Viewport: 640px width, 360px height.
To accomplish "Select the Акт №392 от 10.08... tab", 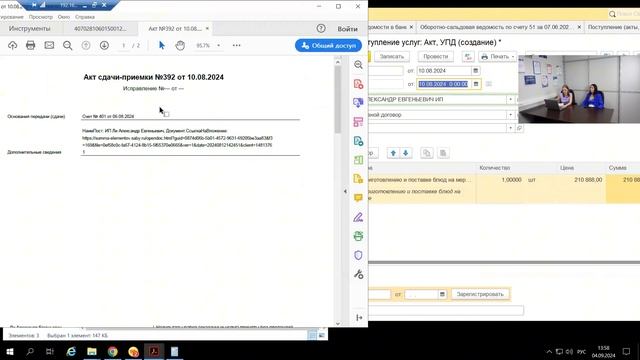I will pos(175,29).
